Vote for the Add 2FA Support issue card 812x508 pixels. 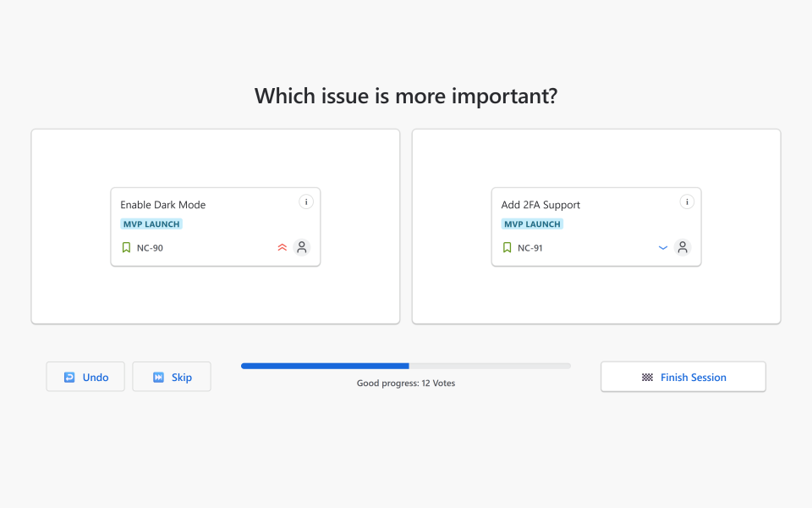596,227
